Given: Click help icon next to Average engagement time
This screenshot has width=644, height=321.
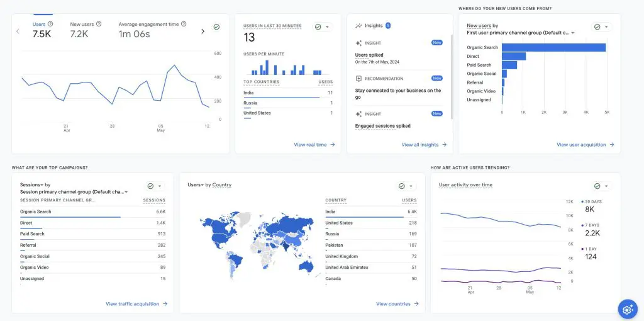Looking at the screenshot, I should click(x=184, y=24).
